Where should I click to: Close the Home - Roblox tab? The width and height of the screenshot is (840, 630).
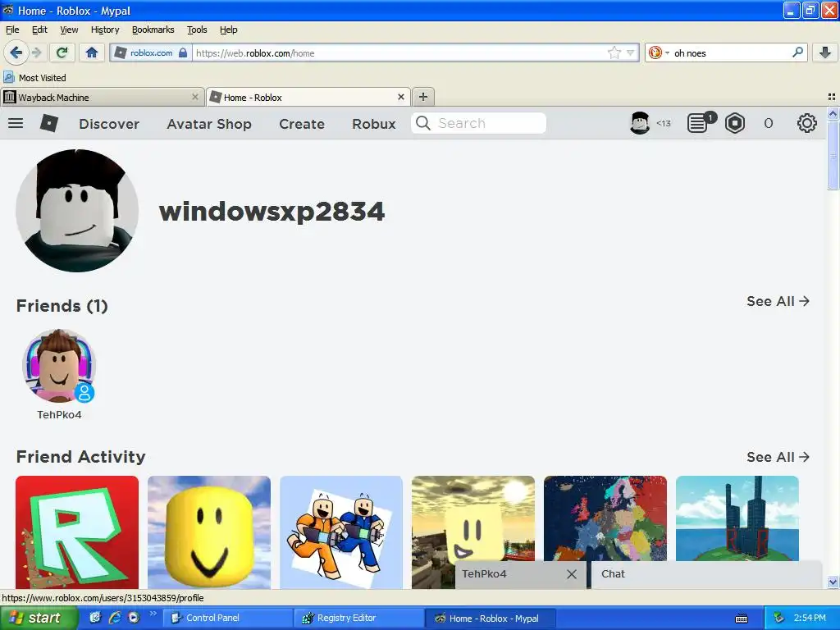click(x=400, y=97)
